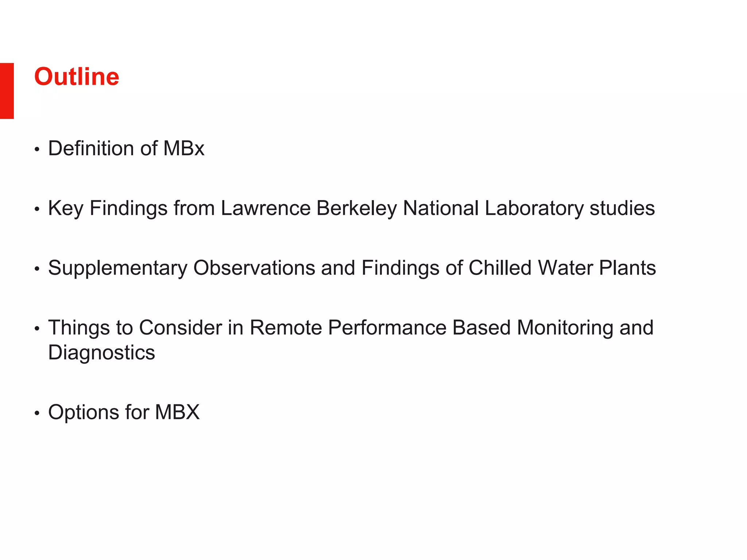
Task: Click the bullet dot before Key Findings
Action: pos(36,209)
